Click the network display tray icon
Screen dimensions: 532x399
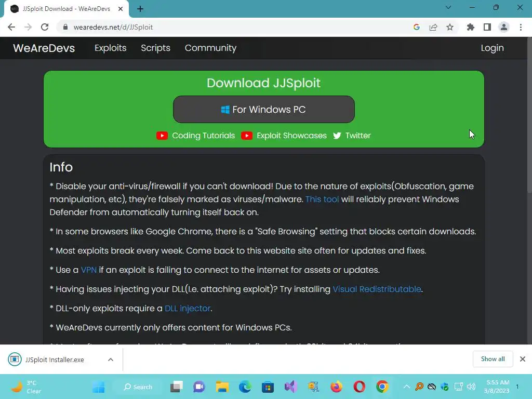click(x=458, y=387)
